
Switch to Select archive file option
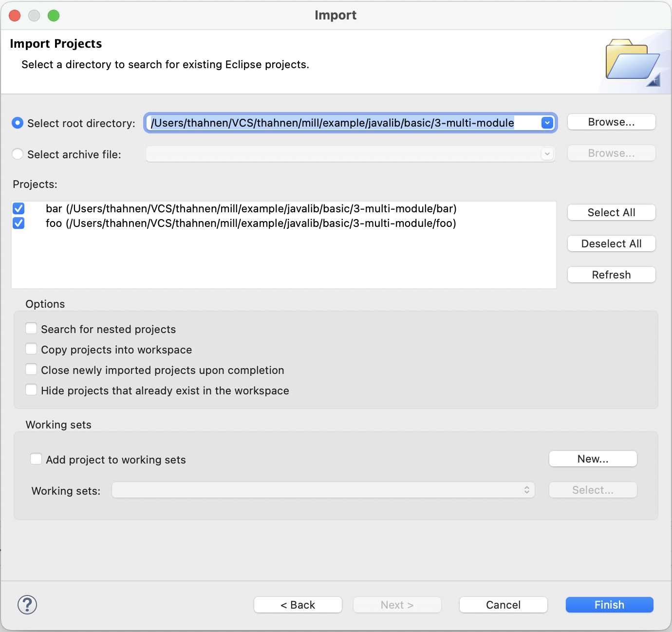[18, 154]
